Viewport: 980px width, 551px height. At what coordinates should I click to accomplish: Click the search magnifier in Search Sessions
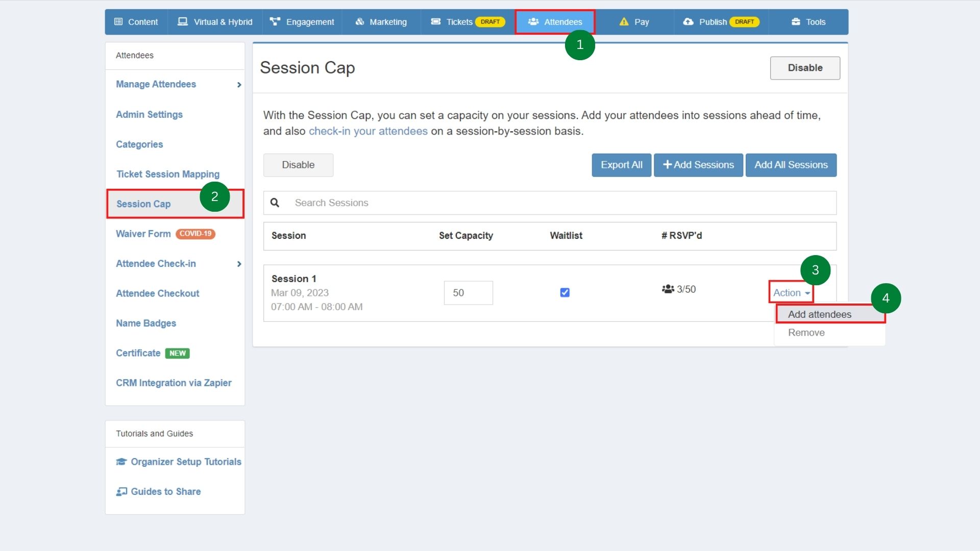tap(275, 203)
